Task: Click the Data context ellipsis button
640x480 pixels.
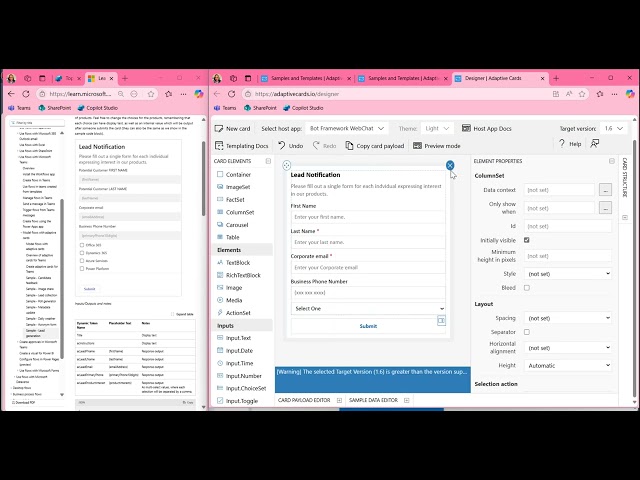Action: 605,190
